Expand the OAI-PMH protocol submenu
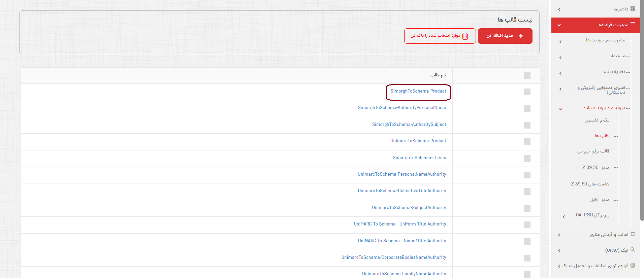 pos(564,217)
